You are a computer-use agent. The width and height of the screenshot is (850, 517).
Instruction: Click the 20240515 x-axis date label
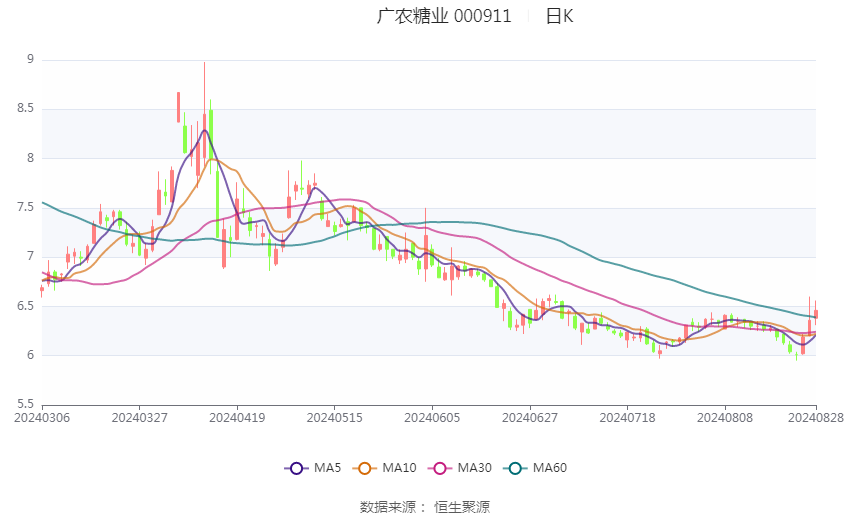(334, 418)
